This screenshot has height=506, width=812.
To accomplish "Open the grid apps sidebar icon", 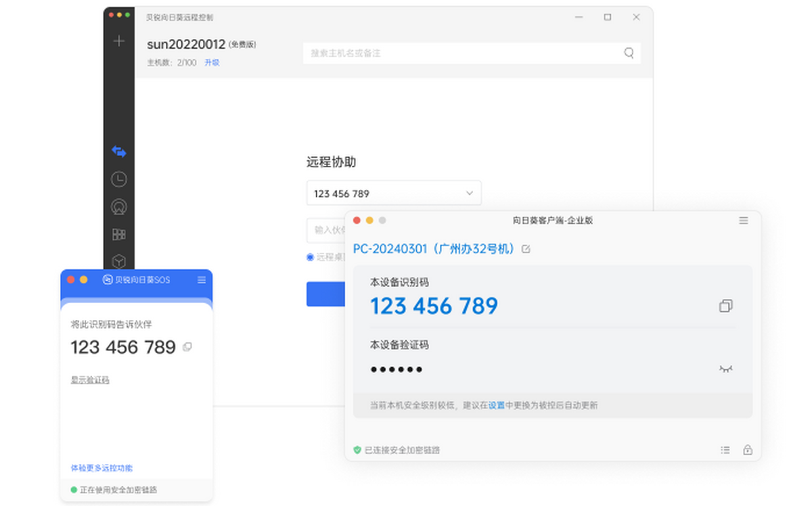I will click(119, 235).
